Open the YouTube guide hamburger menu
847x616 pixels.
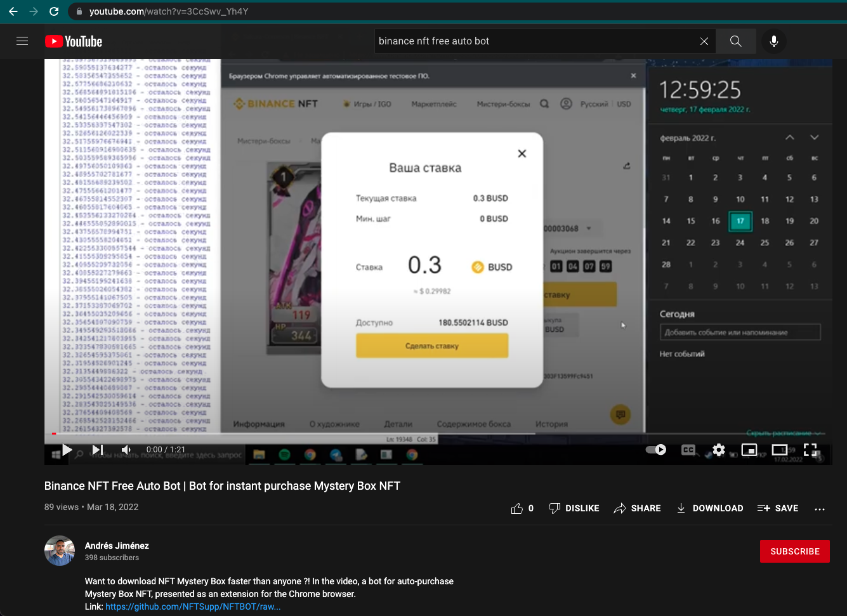click(22, 41)
